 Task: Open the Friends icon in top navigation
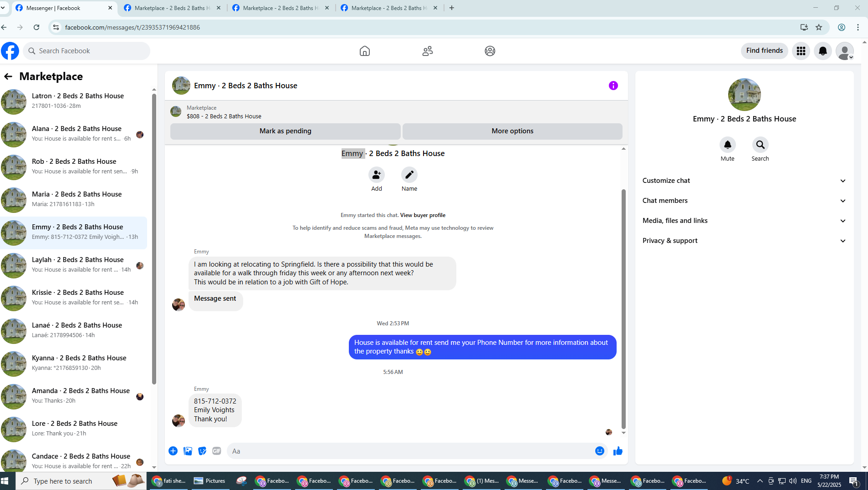[x=427, y=51]
